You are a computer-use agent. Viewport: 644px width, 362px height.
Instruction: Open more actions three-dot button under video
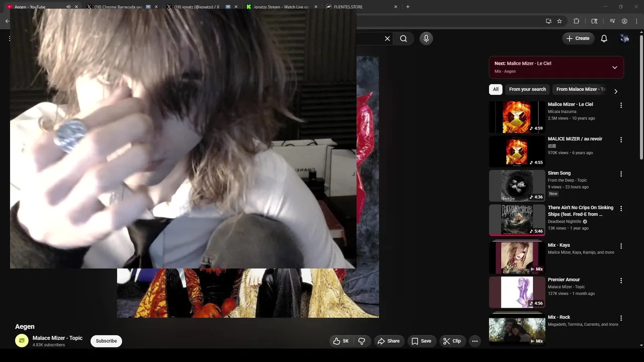[474, 341]
